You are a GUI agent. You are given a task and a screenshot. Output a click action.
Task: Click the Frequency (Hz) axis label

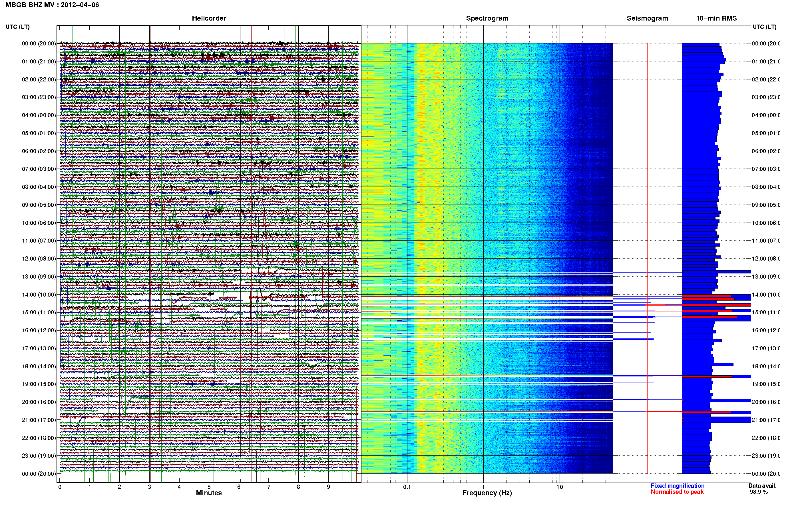[487, 493]
